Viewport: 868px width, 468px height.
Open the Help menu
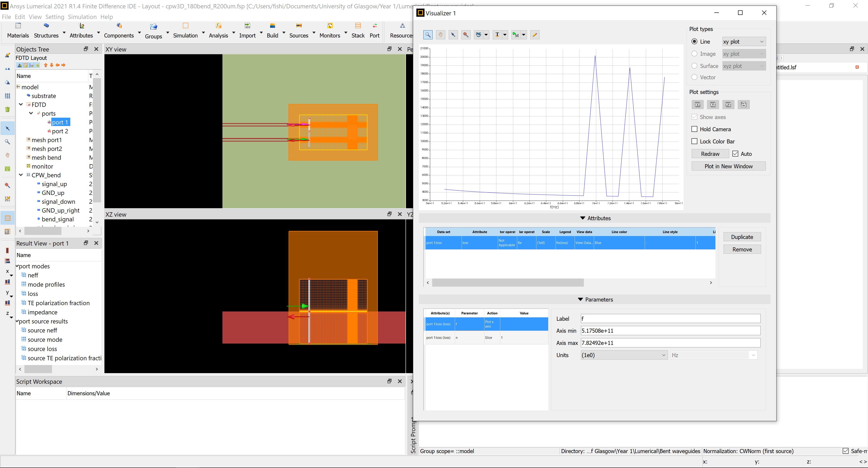click(x=106, y=17)
